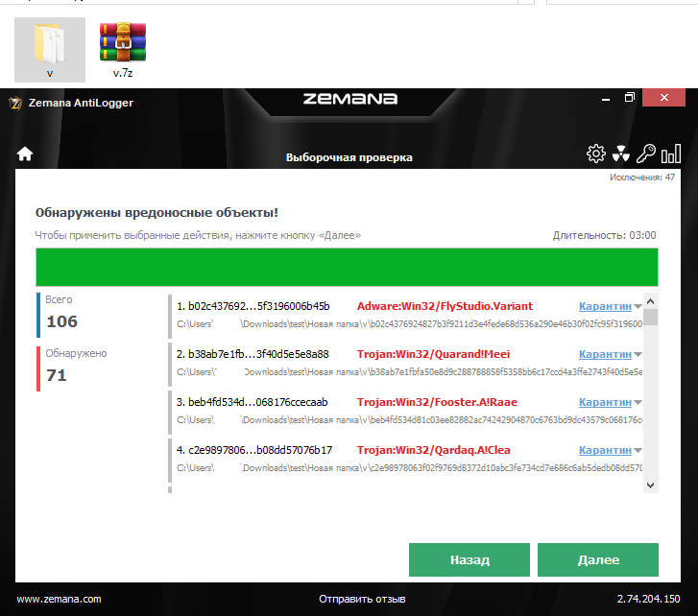Click threat name Trojan:Win32/Quarand!Meei

(434, 354)
